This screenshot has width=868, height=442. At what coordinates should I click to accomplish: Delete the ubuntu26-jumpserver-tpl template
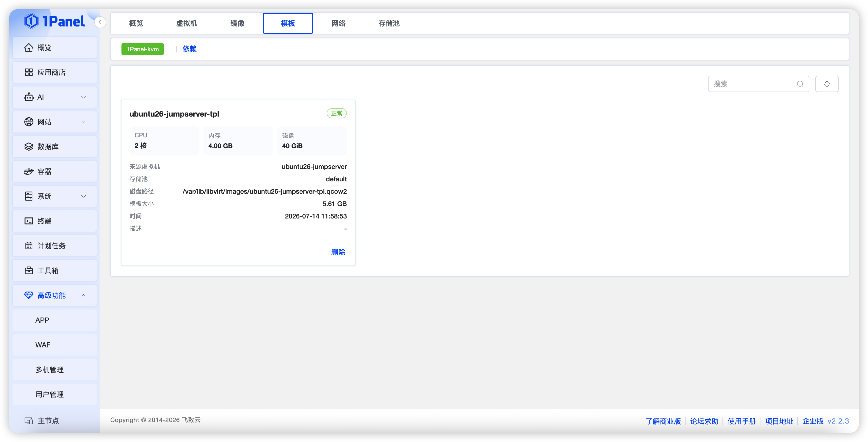pyautogui.click(x=338, y=252)
